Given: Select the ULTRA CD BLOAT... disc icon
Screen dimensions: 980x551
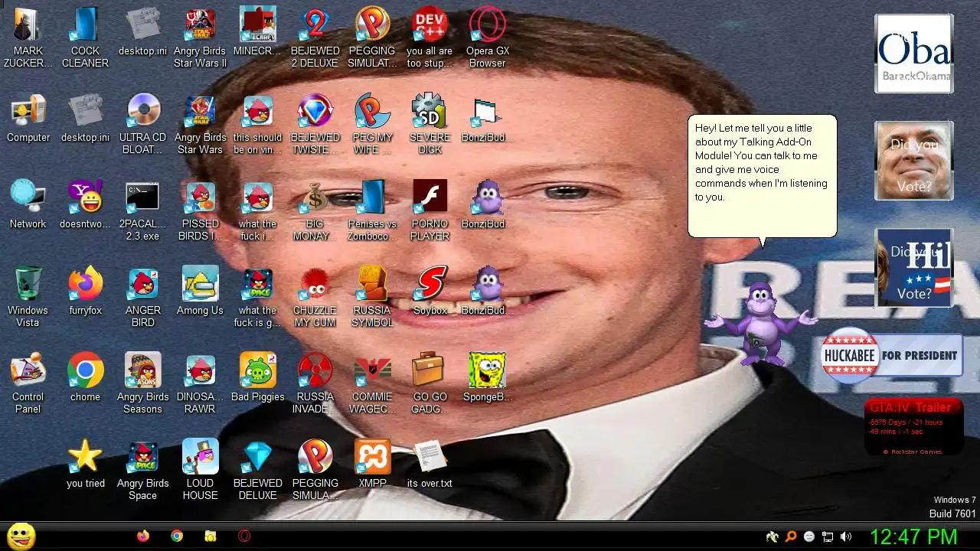Looking at the screenshot, I should point(143,125).
